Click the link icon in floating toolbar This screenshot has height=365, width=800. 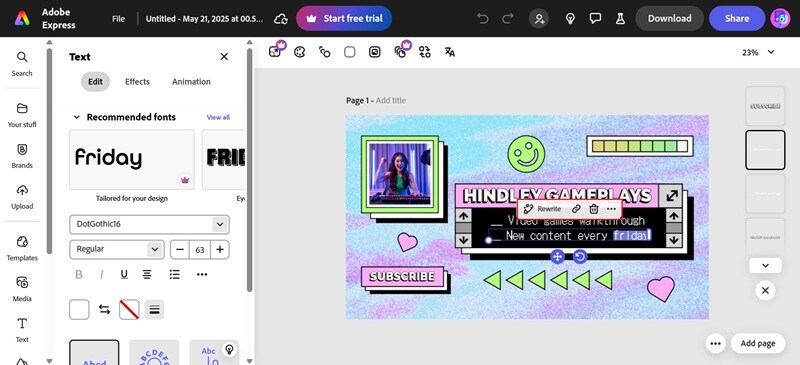click(x=576, y=209)
